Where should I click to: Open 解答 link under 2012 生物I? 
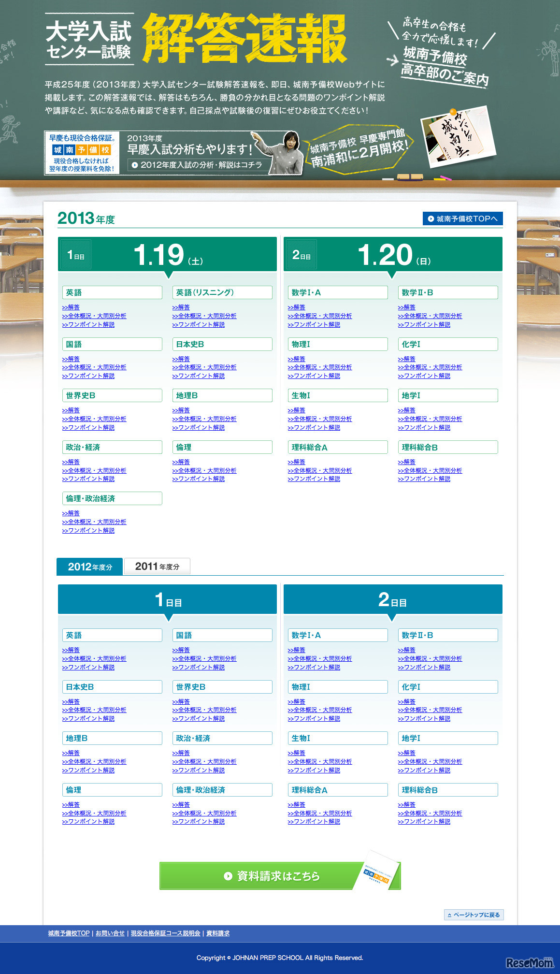(296, 753)
